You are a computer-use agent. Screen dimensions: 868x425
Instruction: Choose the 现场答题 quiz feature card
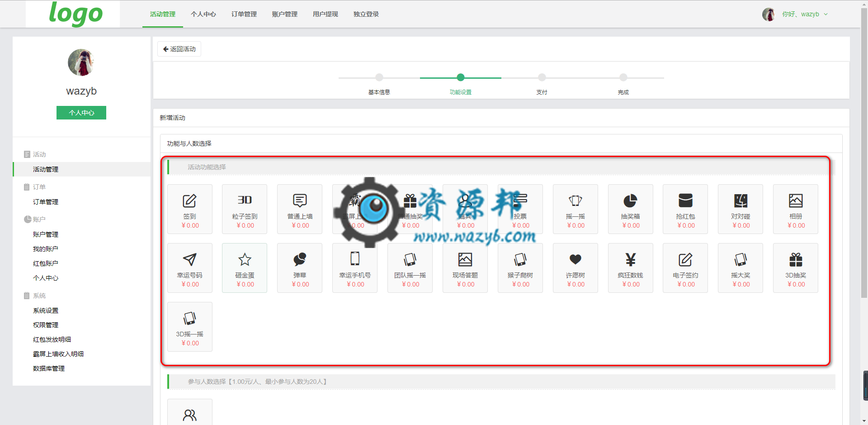(465, 268)
